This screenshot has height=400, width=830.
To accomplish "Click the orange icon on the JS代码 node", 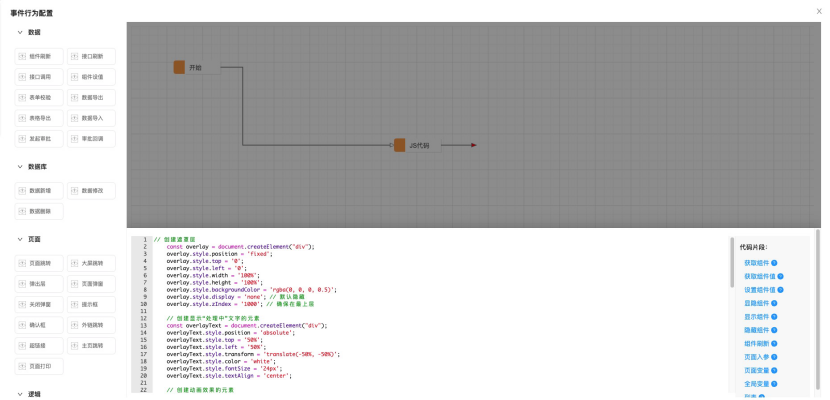I will point(399,145).
